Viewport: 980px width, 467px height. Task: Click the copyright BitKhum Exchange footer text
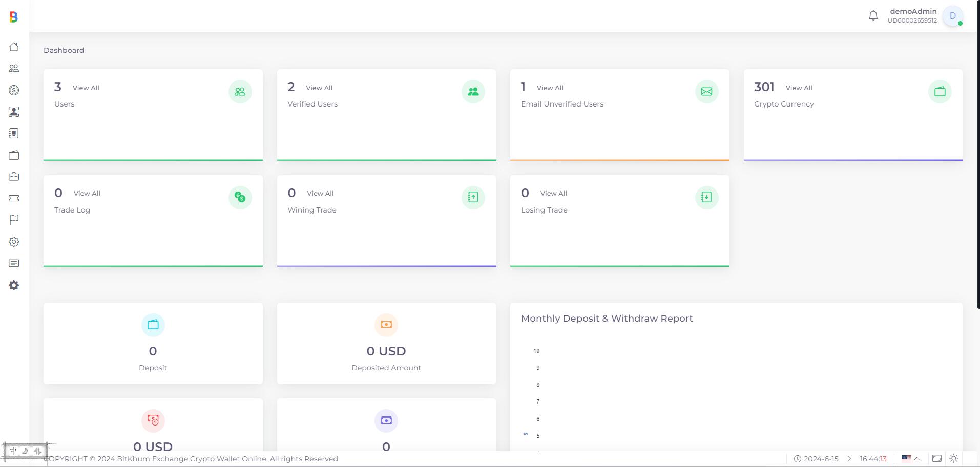(191, 459)
